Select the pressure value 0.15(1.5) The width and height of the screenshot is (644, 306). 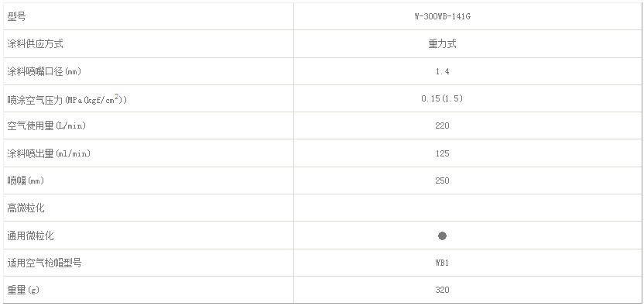tap(442, 98)
